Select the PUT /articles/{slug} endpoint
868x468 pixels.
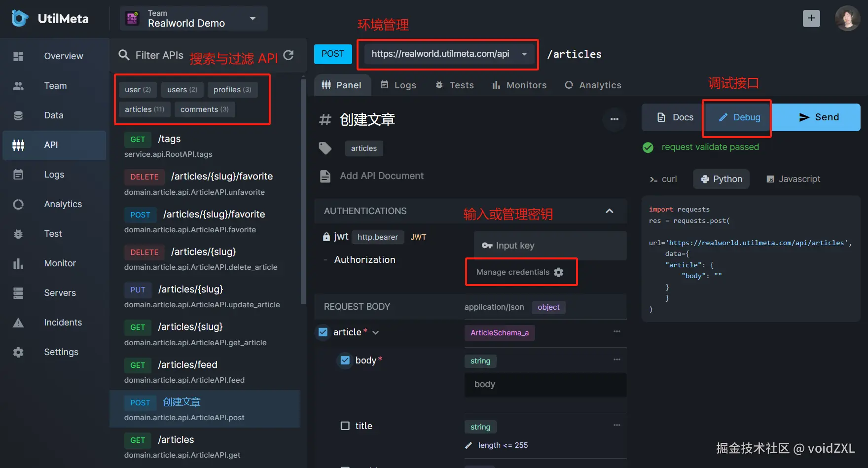205,296
